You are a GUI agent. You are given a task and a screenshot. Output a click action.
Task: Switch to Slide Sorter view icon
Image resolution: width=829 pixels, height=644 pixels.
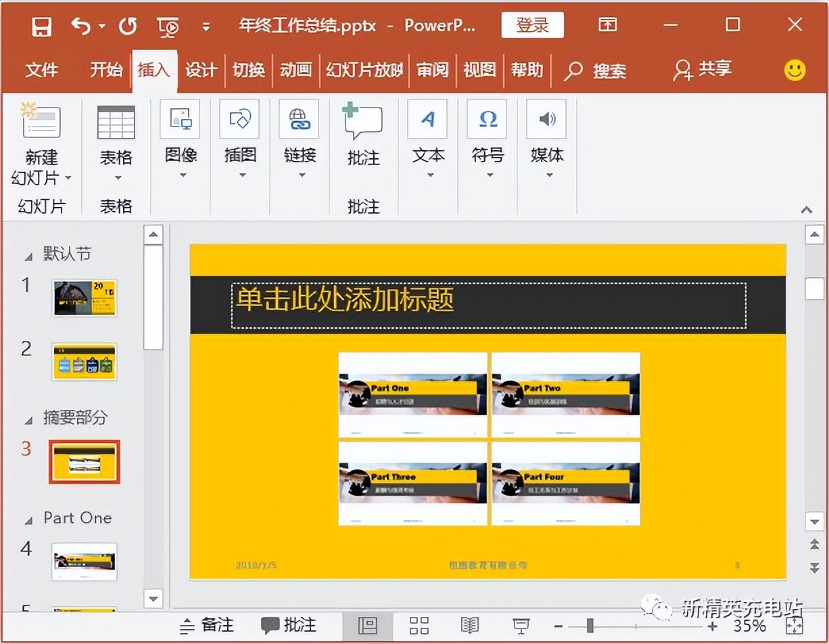click(419, 625)
